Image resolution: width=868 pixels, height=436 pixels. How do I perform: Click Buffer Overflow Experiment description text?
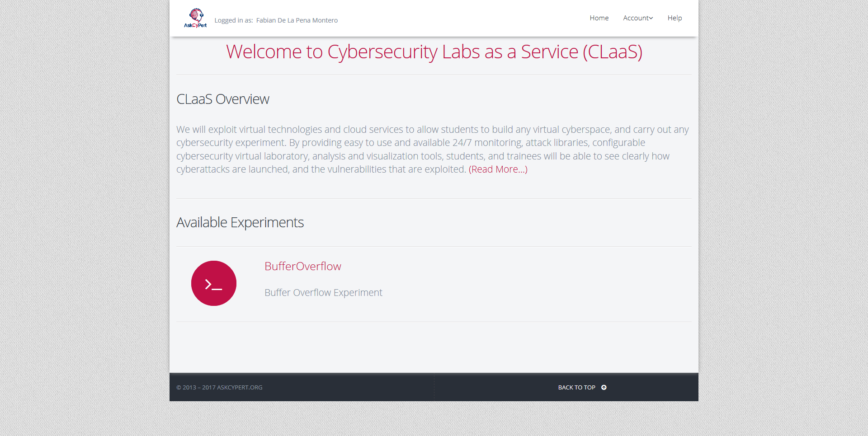tap(323, 292)
